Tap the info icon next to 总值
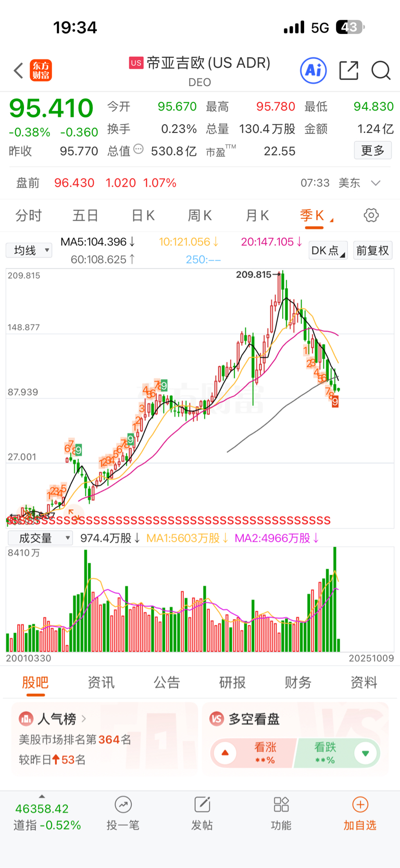This screenshot has height=868, width=400. click(139, 149)
